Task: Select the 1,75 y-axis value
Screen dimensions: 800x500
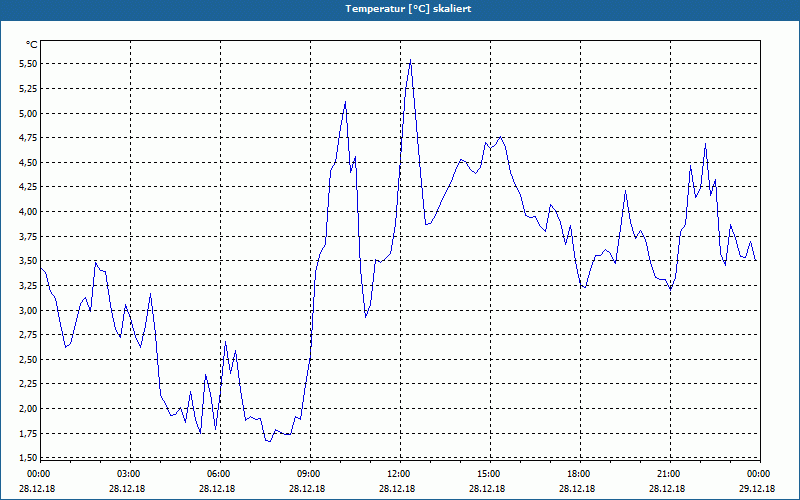Action: pyautogui.click(x=28, y=434)
